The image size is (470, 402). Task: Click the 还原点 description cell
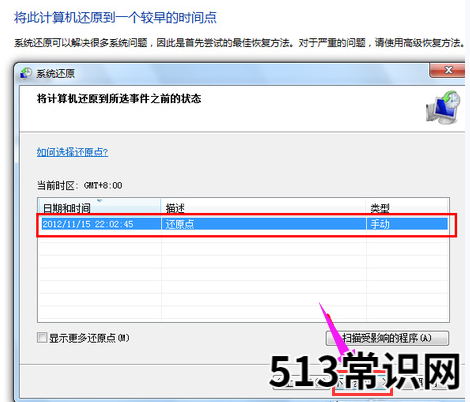pos(180,224)
